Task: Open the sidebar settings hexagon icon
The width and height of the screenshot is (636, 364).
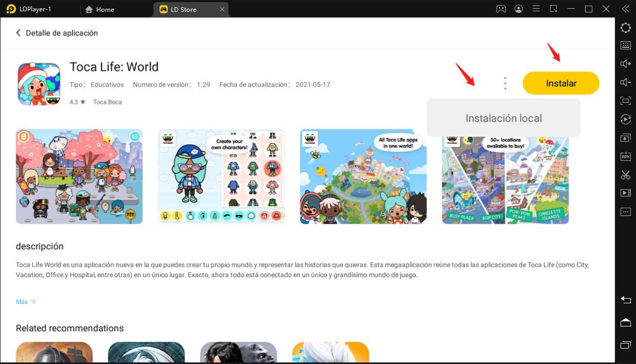Action: (x=625, y=28)
